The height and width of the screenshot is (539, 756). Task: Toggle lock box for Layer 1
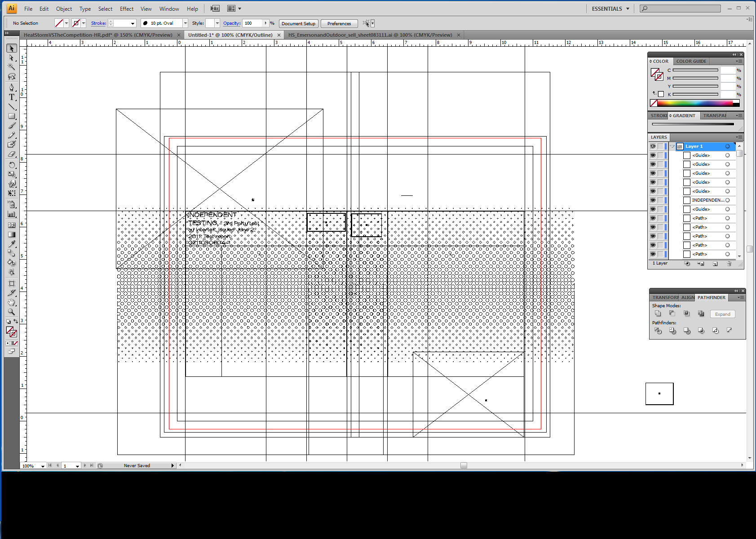(x=660, y=146)
